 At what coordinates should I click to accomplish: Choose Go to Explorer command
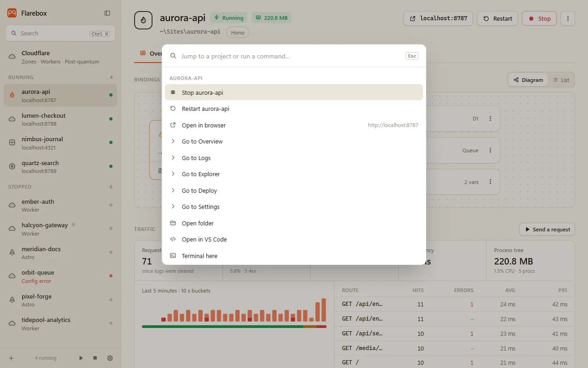click(x=294, y=174)
